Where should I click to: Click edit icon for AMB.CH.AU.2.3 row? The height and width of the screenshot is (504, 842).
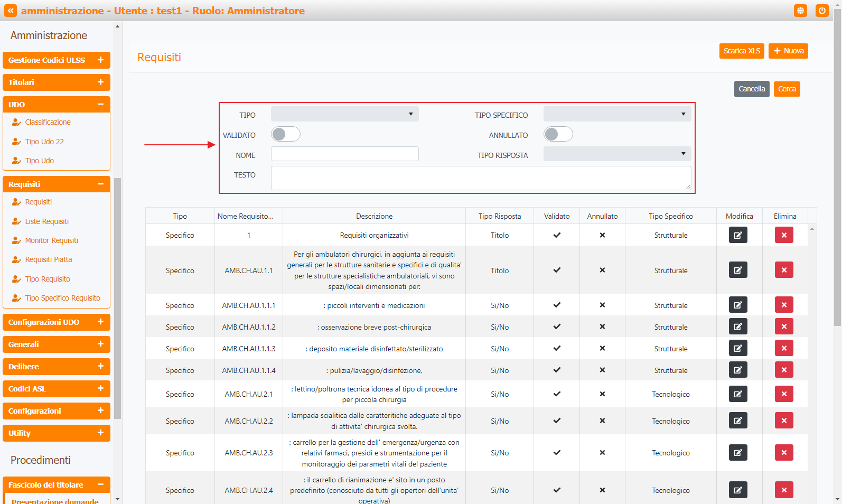(x=738, y=453)
